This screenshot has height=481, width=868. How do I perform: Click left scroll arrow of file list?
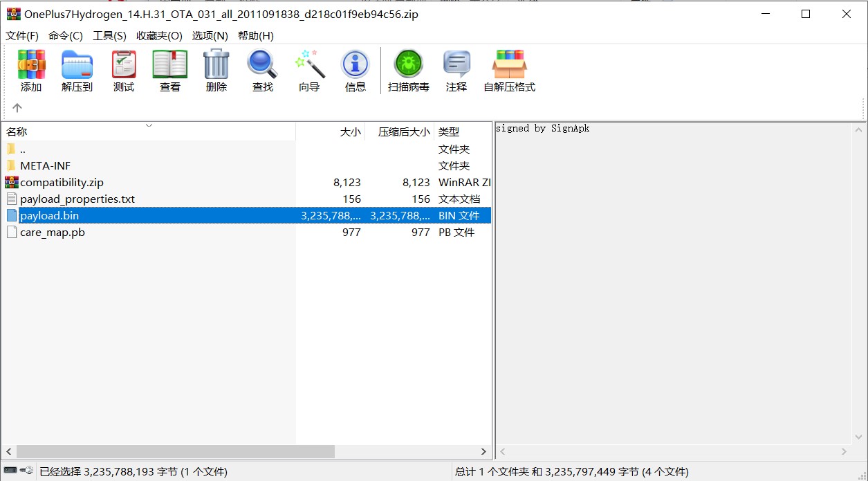click(x=8, y=451)
